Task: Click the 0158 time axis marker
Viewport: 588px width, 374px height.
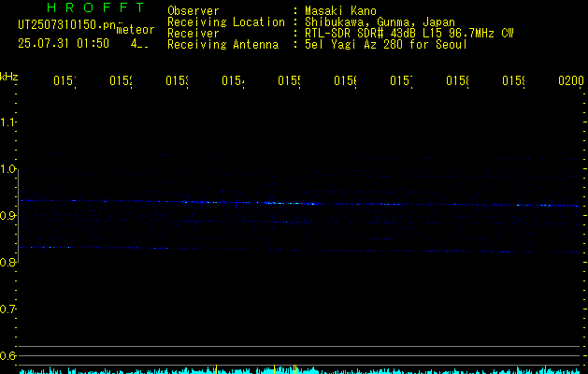Action: [x=457, y=81]
